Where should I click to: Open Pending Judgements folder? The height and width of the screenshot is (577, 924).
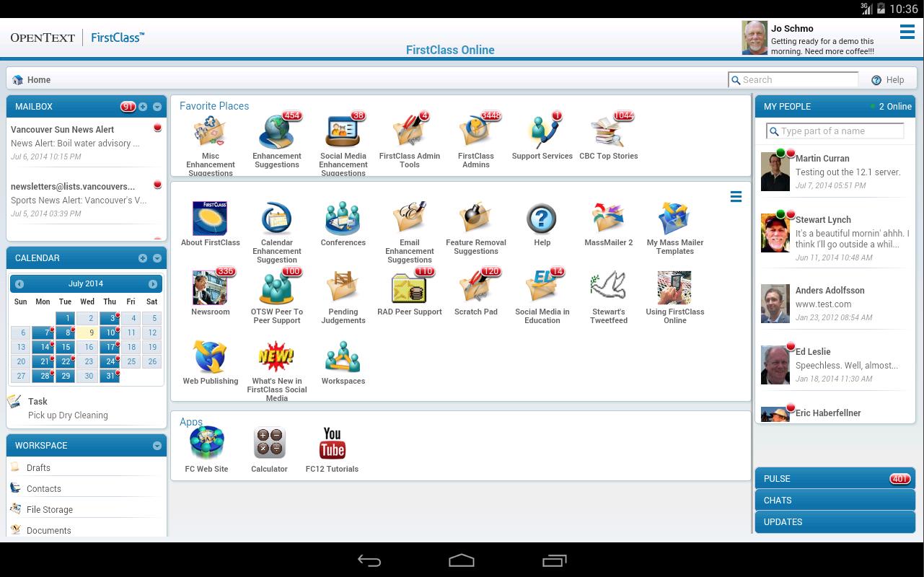click(x=343, y=288)
